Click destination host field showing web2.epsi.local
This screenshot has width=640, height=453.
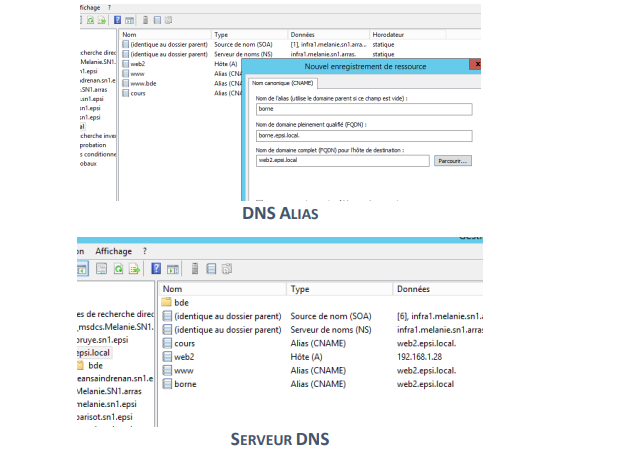coord(343,160)
